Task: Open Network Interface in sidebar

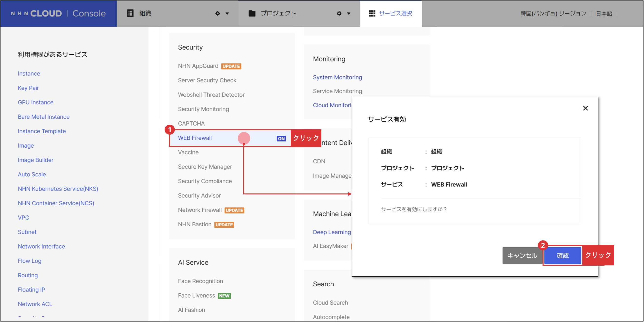Action: coord(41,246)
